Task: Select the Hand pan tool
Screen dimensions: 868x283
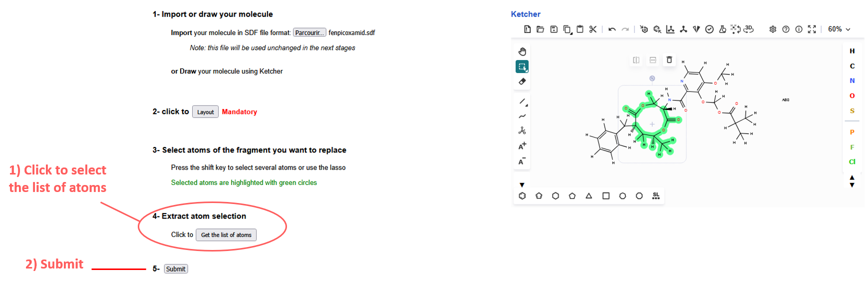Action: tap(522, 51)
